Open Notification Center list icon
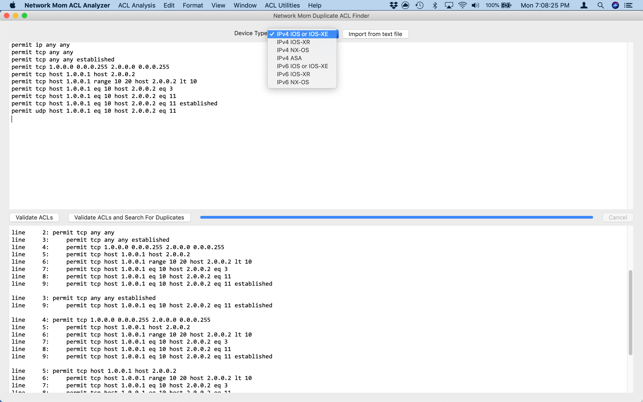Viewport: 643px width, 402px height. pyautogui.click(x=628, y=5)
